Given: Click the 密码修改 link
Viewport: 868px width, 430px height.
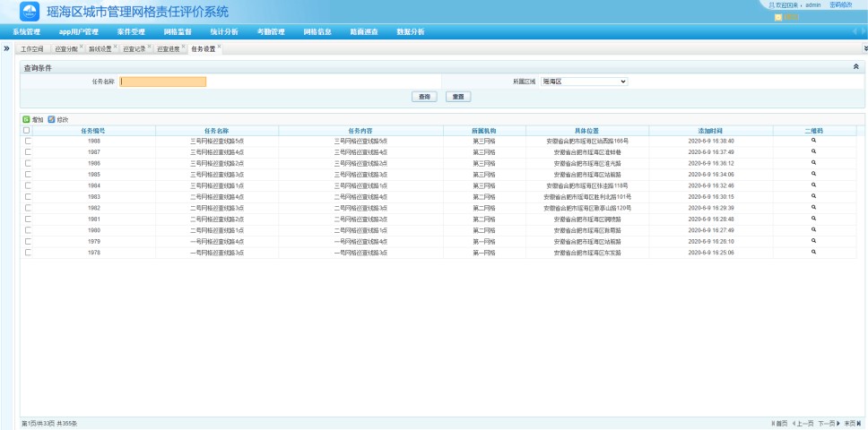Looking at the screenshot, I should tap(840, 5).
